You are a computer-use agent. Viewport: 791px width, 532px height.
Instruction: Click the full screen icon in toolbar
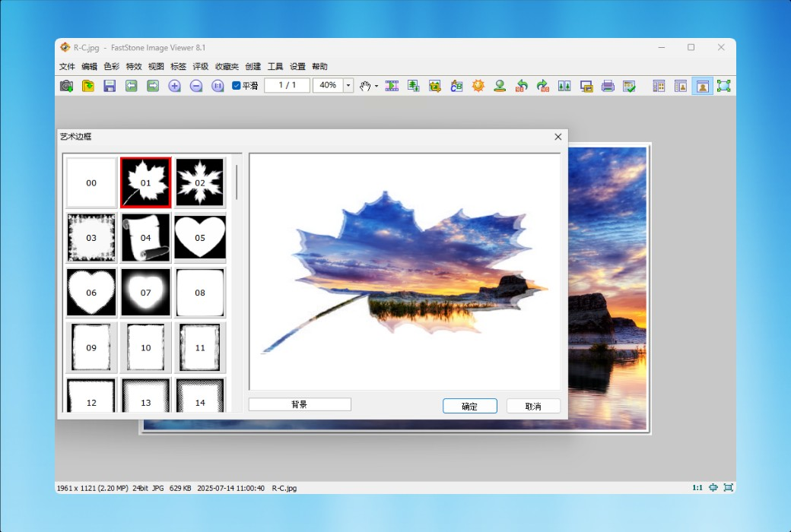click(723, 86)
